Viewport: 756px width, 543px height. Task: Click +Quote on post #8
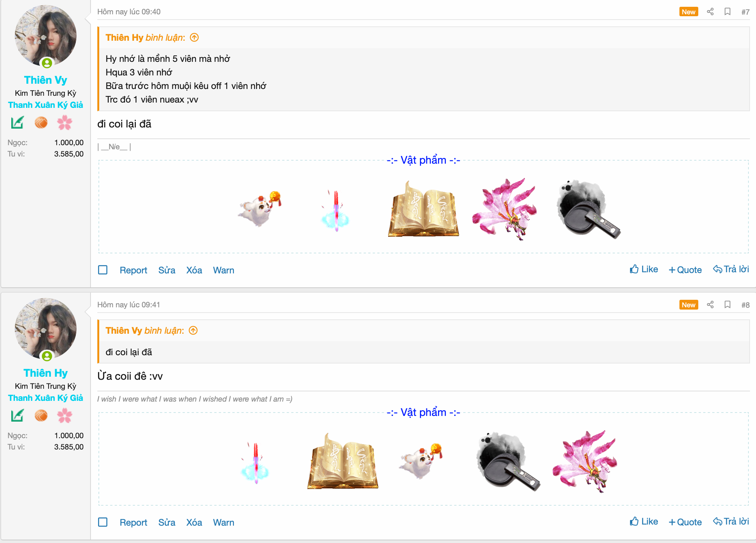685,522
